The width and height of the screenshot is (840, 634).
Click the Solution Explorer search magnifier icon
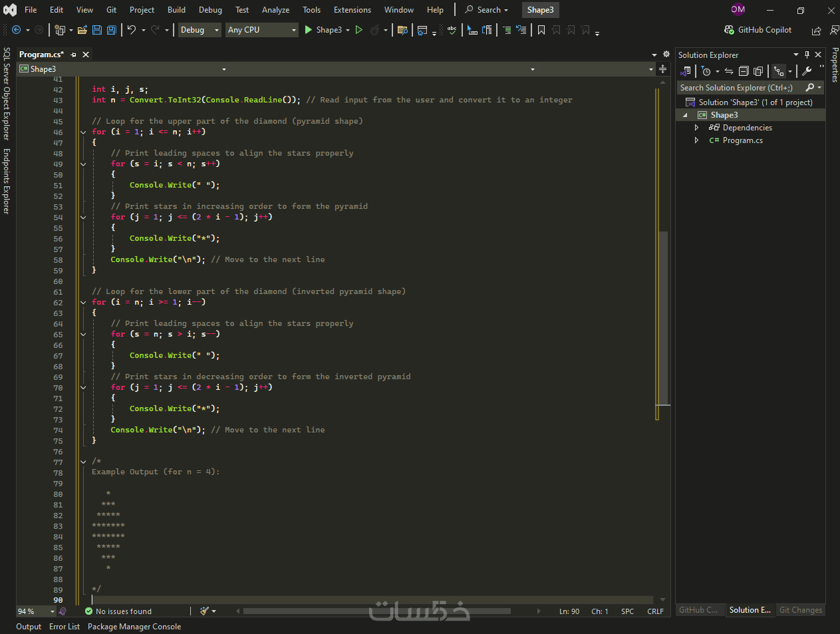809,88
